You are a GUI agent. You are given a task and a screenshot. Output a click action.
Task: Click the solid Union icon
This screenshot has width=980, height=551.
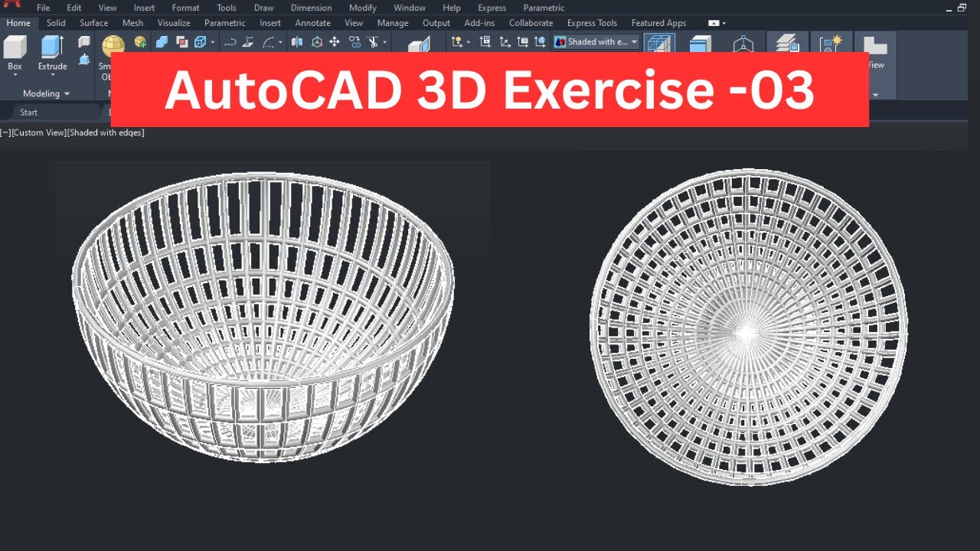click(x=162, y=42)
